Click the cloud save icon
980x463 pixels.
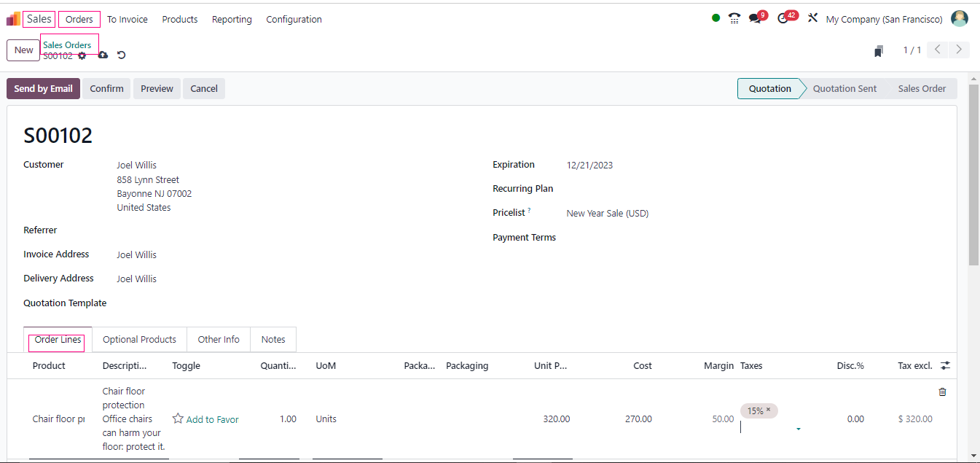coord(103,55)
